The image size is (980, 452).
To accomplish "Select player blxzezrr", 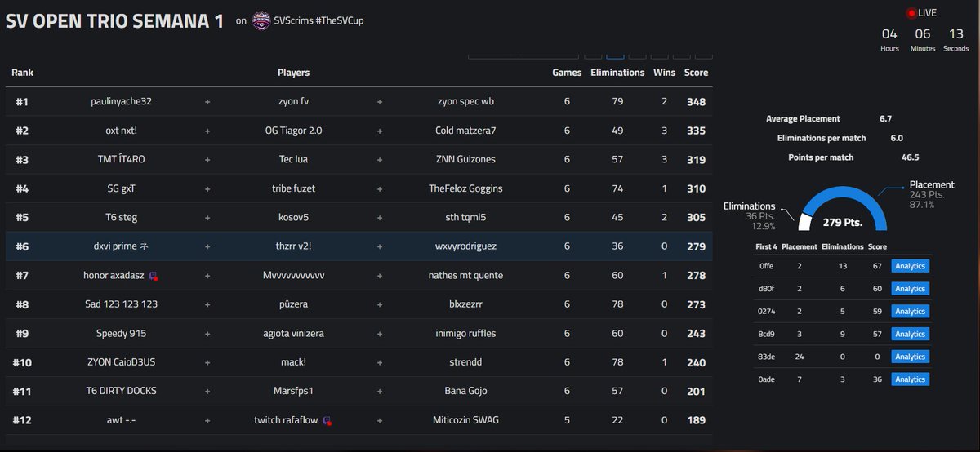I will click(x=465, y=304).
